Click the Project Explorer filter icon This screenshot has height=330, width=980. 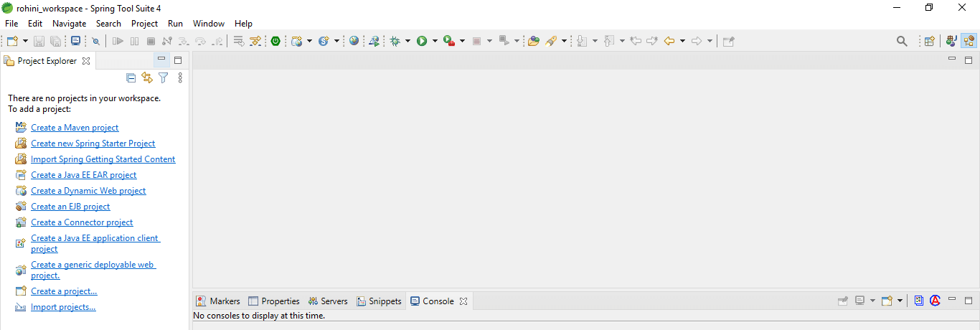(164, 77)
